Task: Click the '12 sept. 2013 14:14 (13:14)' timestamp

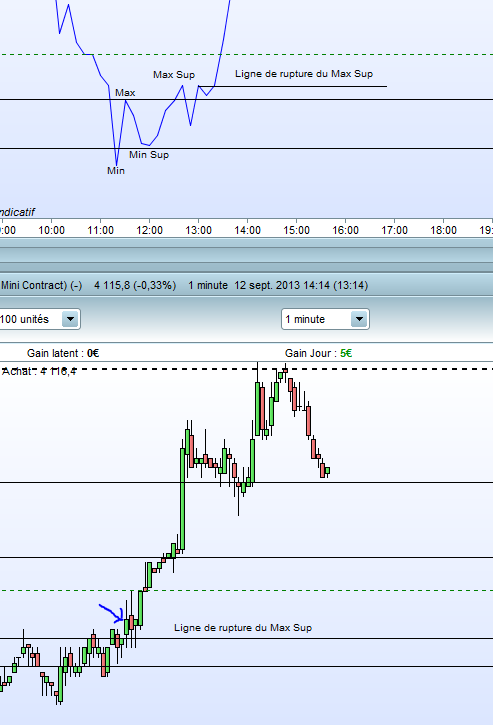Action: point(301,285)
